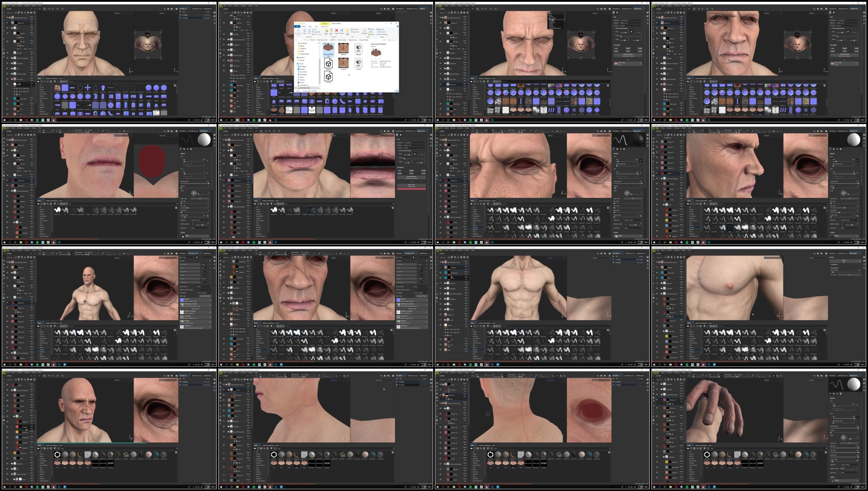Open Properties in the File Explorer ribbon
The height and width of the screenshot is (491, 868).
[x=364, y=32]
